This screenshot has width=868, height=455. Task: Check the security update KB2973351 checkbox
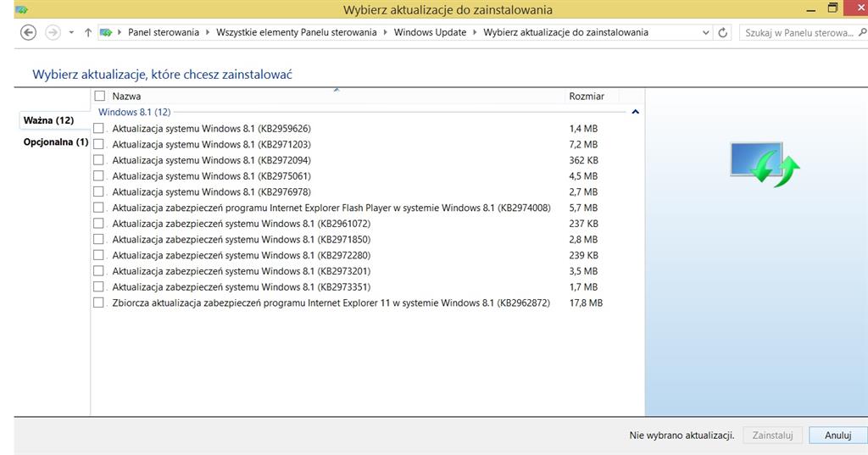pyautogui.click(x=98, y=286)
